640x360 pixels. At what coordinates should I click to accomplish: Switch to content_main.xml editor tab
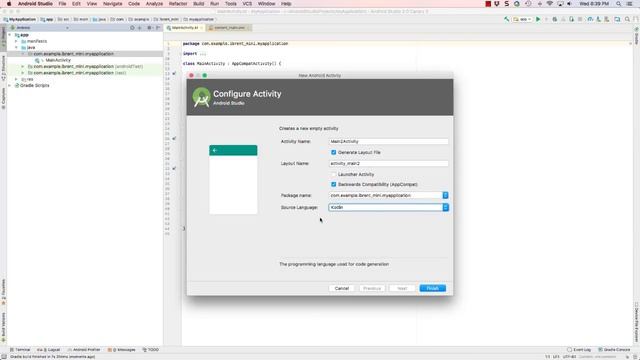click(229, 28)
